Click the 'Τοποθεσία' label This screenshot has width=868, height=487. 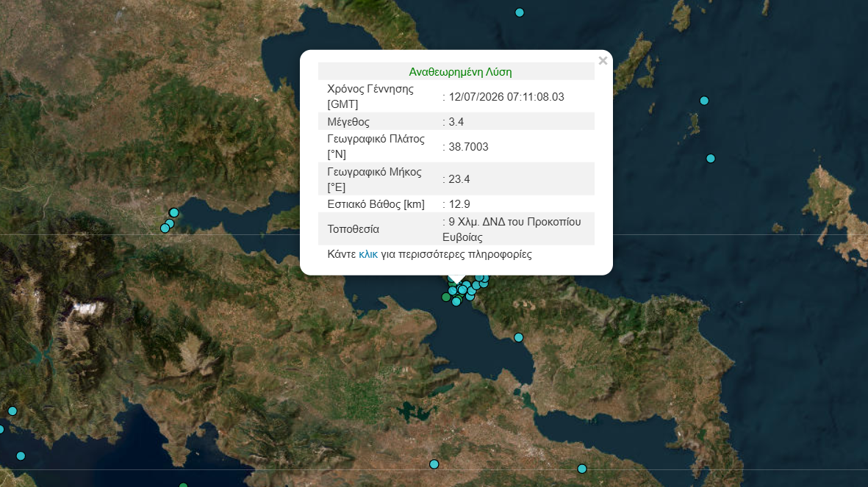pyautogui.click(x=354, y=229)
